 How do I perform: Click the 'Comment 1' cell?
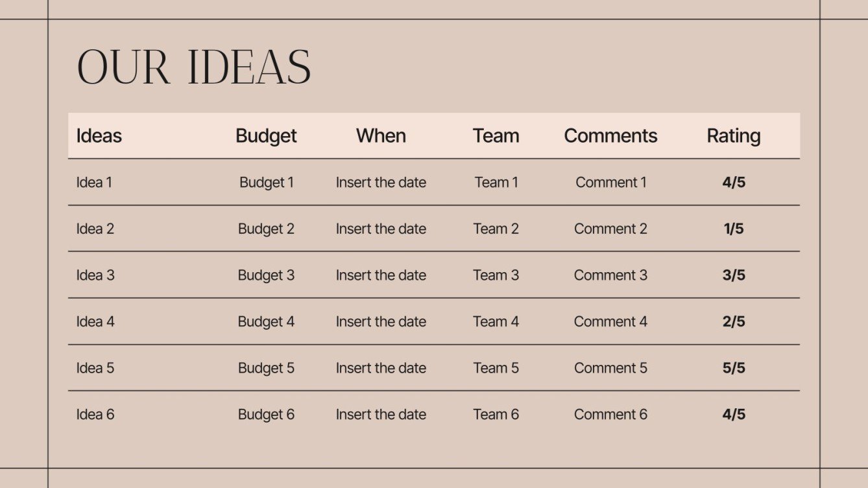[x=610, y=183]
